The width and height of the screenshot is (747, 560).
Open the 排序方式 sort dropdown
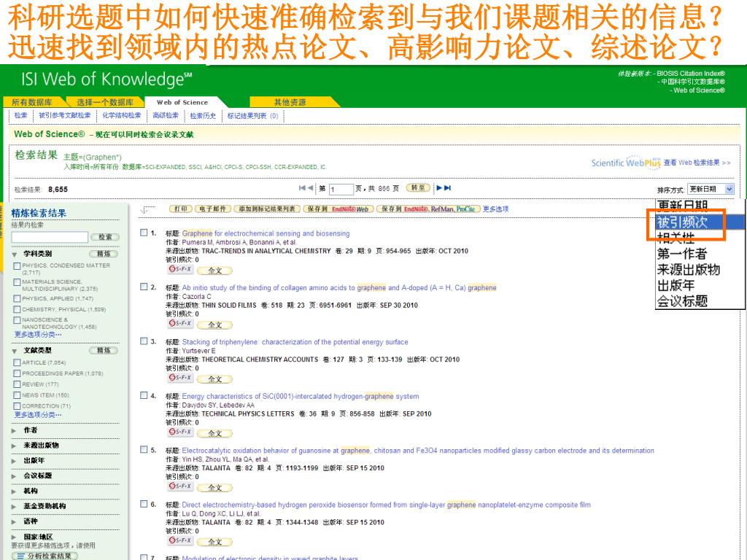point(711,189)
